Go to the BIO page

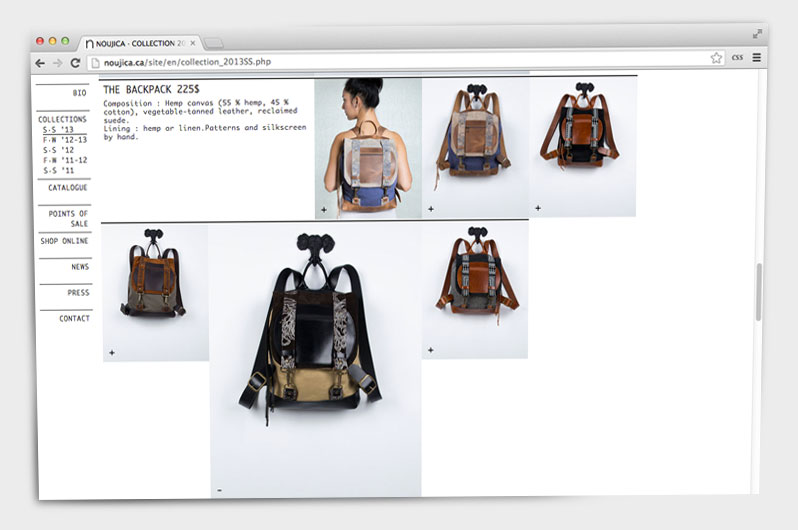79,93
